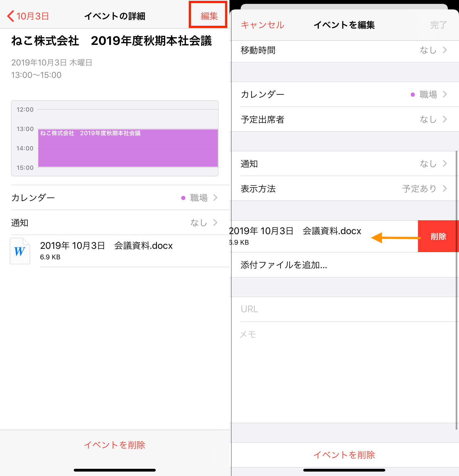Open 表示方法 option set to 予定あり
The width and height of the screenshot is (459, 476).
(344, 189)
